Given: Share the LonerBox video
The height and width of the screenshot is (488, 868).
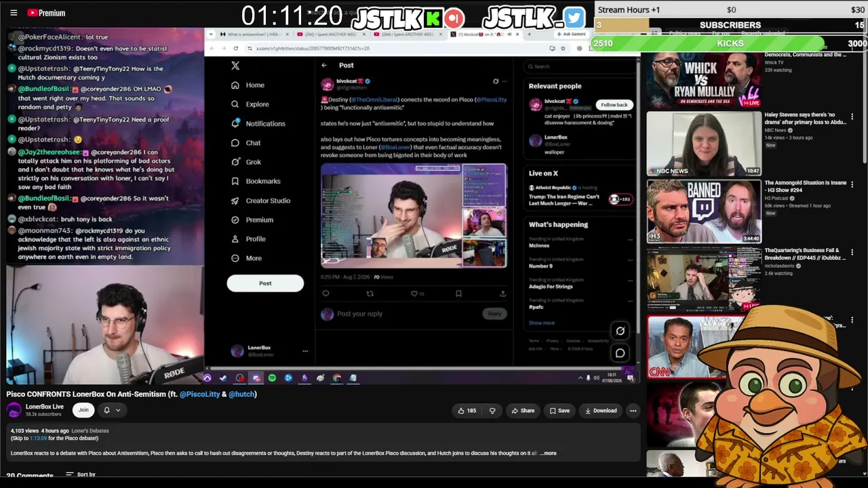Looking at the screenshot, I should 523,411.
